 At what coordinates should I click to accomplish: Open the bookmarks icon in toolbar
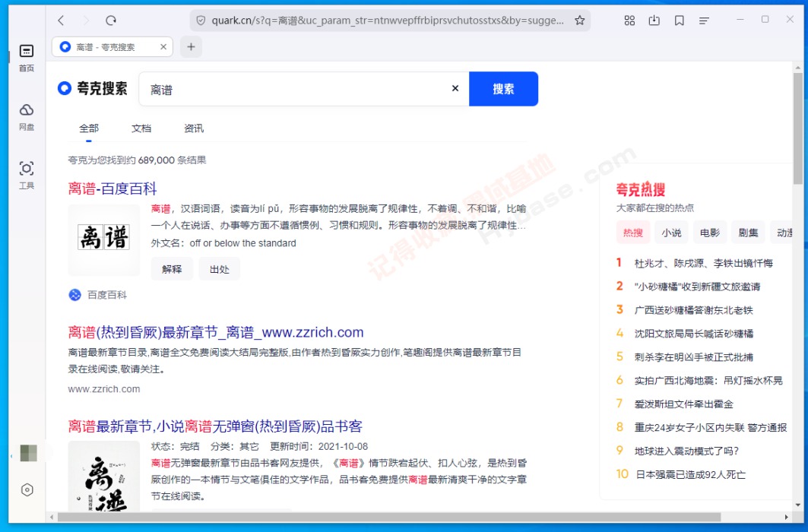coord(680,21)
